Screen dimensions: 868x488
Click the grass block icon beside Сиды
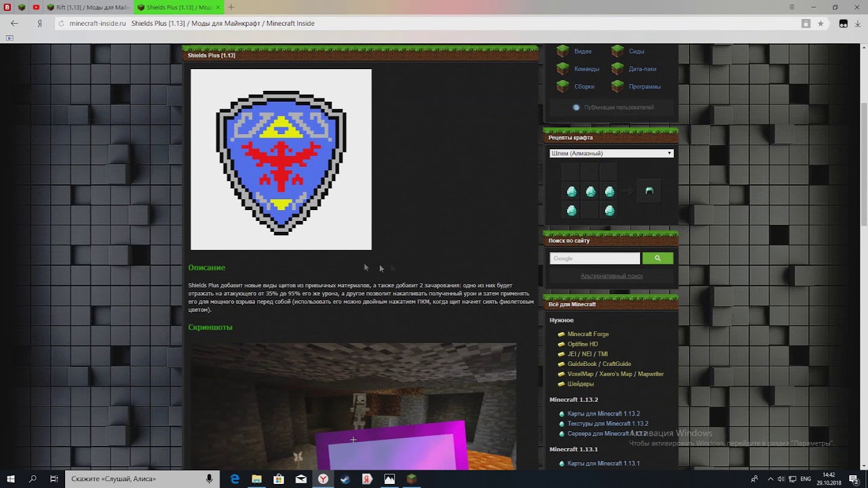pos(617,51)
